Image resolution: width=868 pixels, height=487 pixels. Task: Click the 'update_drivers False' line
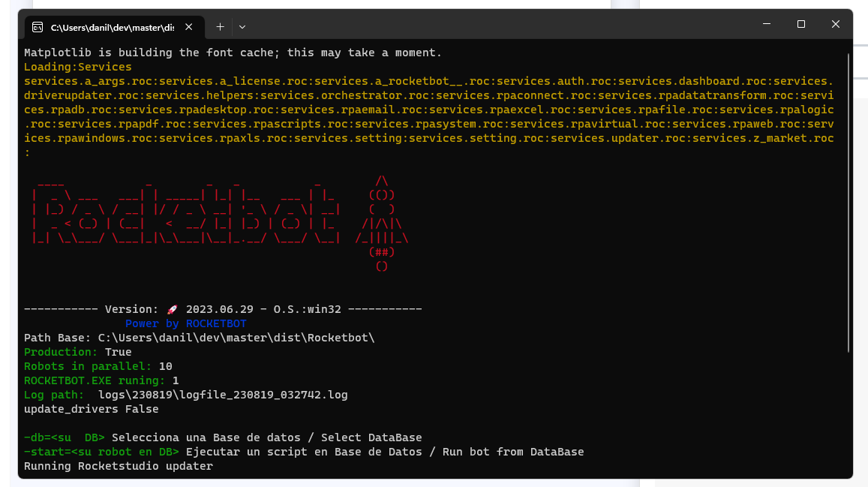click(92, 409)
